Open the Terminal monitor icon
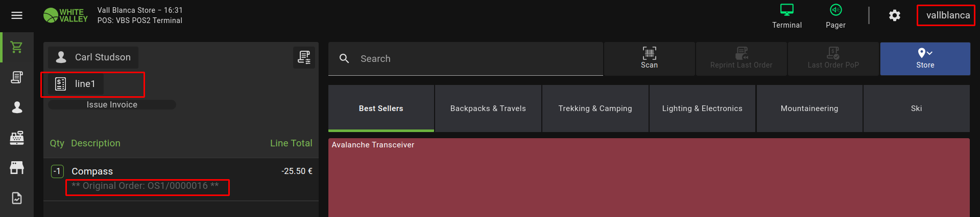 tap(786, 16)
